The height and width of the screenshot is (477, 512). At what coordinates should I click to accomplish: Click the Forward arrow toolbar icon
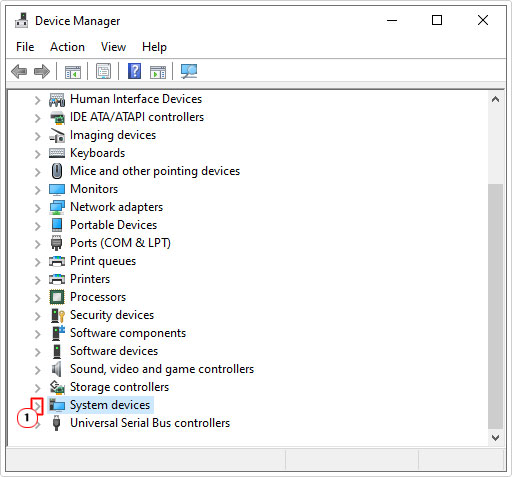[x=42, y=71]
